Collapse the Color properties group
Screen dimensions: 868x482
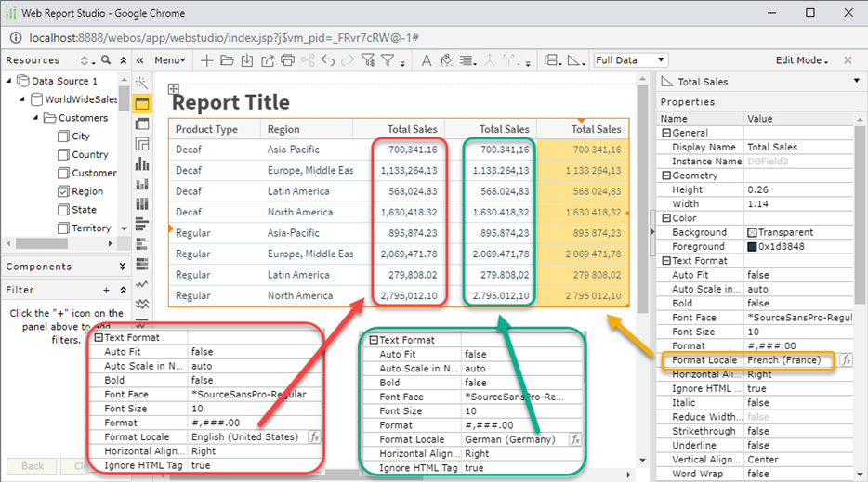666,218
